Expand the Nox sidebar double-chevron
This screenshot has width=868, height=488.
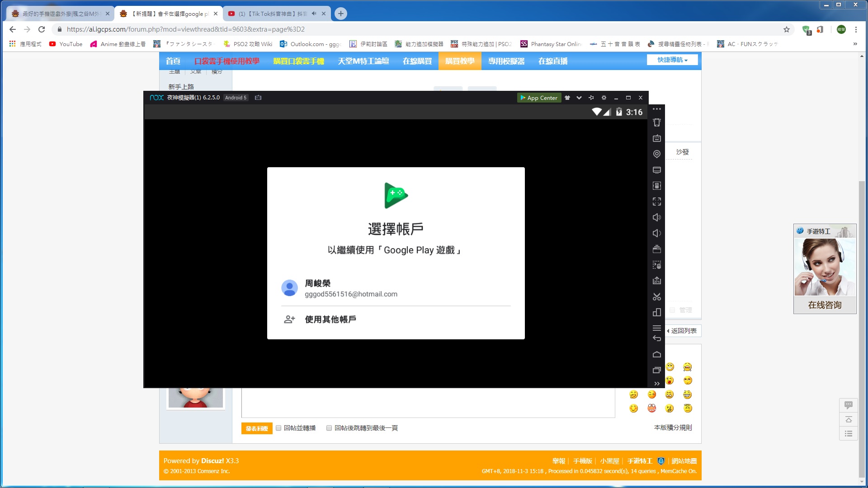click(x=657, y=384)
